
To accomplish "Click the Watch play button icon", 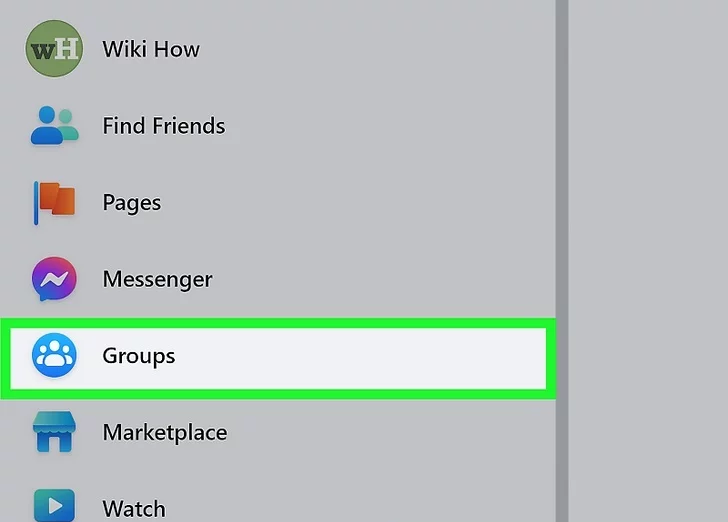I will [x=54, y=506].
